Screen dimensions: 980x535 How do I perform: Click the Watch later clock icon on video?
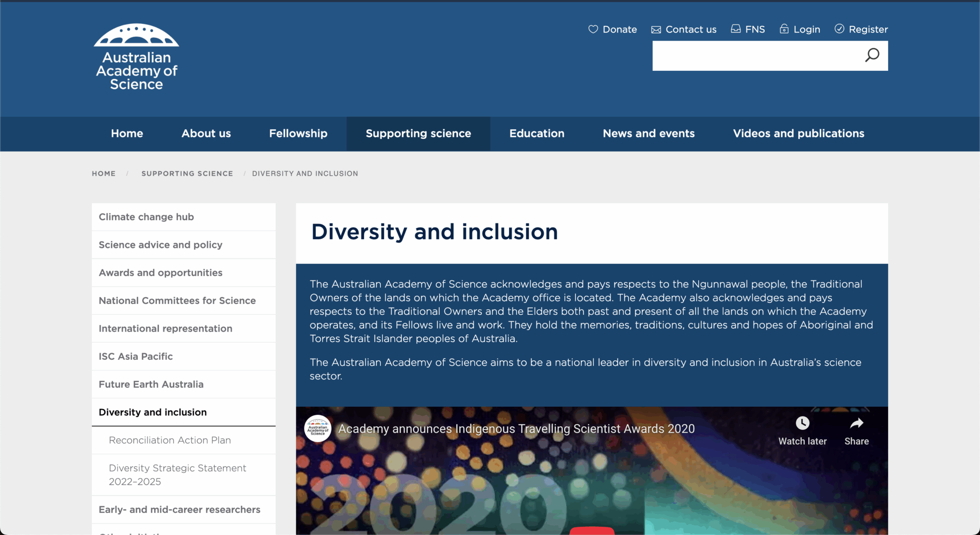[802, 423]
